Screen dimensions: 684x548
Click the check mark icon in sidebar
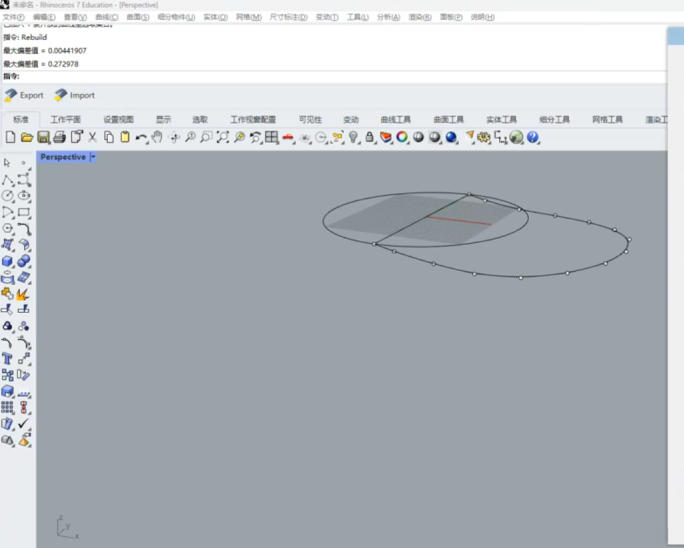pos(23,424)
